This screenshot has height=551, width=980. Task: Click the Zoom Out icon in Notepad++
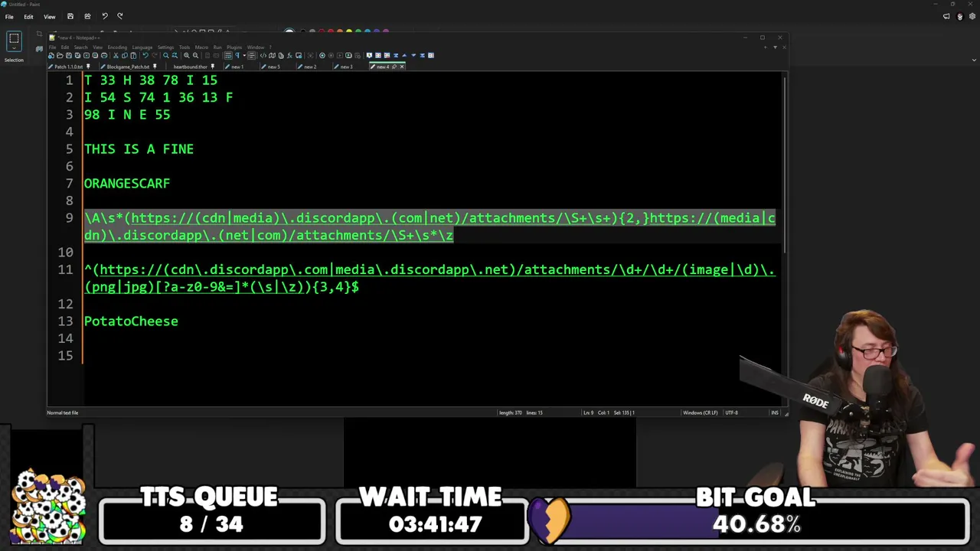[x=195, y=55]
